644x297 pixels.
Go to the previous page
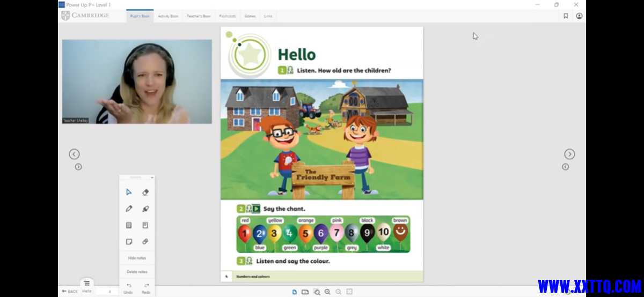(x=74, y=154)
